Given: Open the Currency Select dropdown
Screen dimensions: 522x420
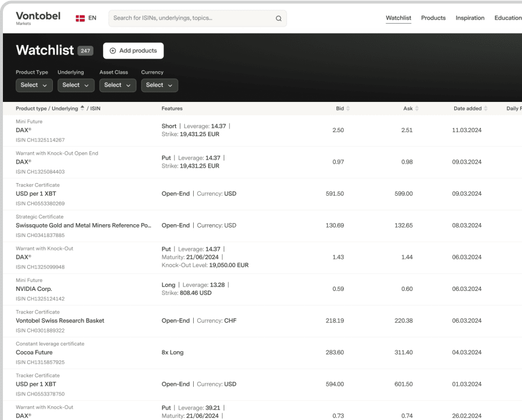Looking at the screenshot, I should (159, 85).
